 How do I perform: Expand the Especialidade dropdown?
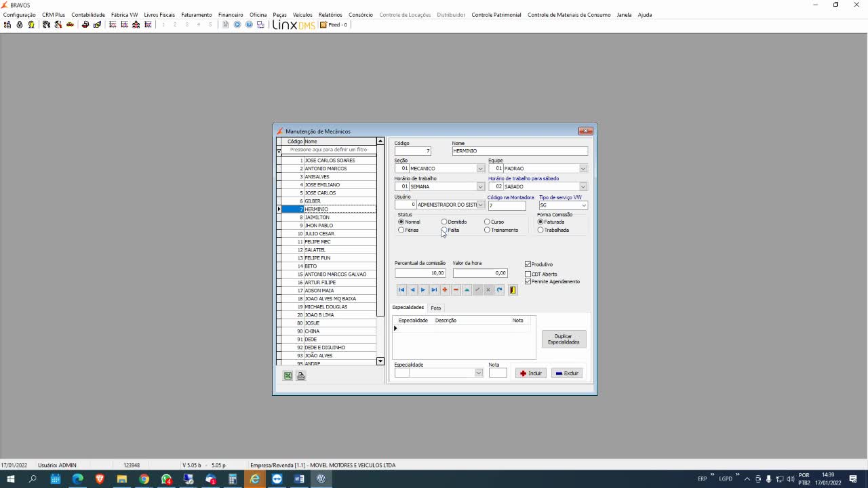point(479,373)
